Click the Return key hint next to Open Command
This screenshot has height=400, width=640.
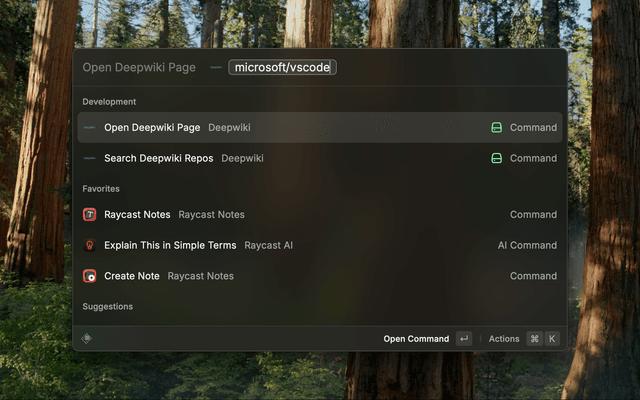click(464, 339)
